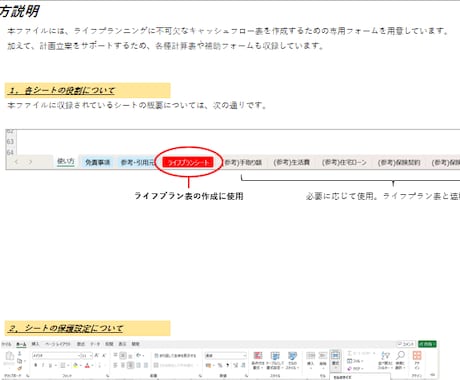The height and width of the screenshot is (380, 460).
Task: Select the (参考)手取り額 sheet tab
Action: click(x=243, y=162)
